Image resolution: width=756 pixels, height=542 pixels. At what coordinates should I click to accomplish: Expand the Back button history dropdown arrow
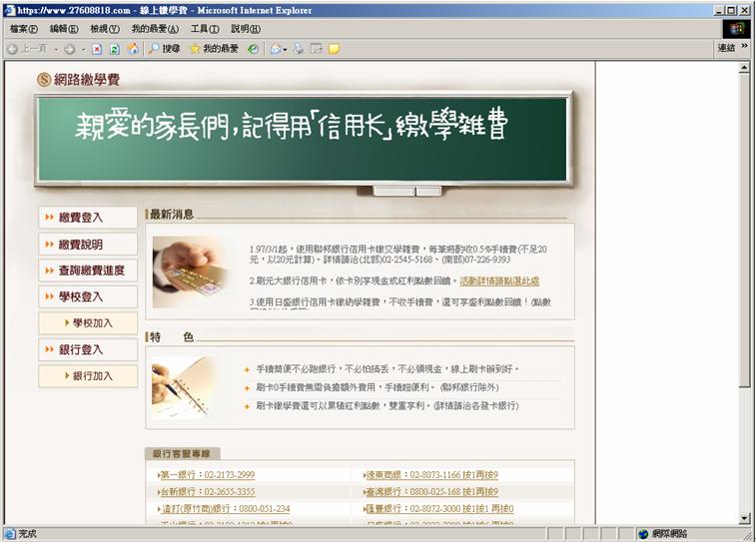[54, 48]
